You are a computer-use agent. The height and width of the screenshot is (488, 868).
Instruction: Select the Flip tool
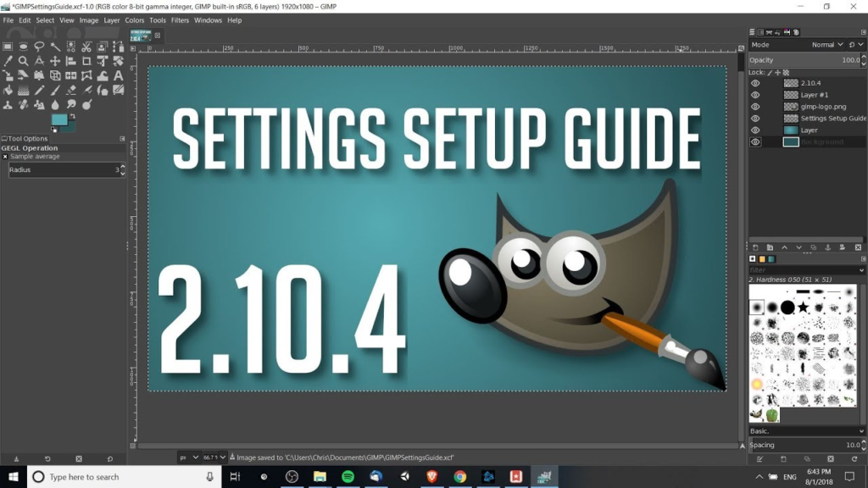71,75
